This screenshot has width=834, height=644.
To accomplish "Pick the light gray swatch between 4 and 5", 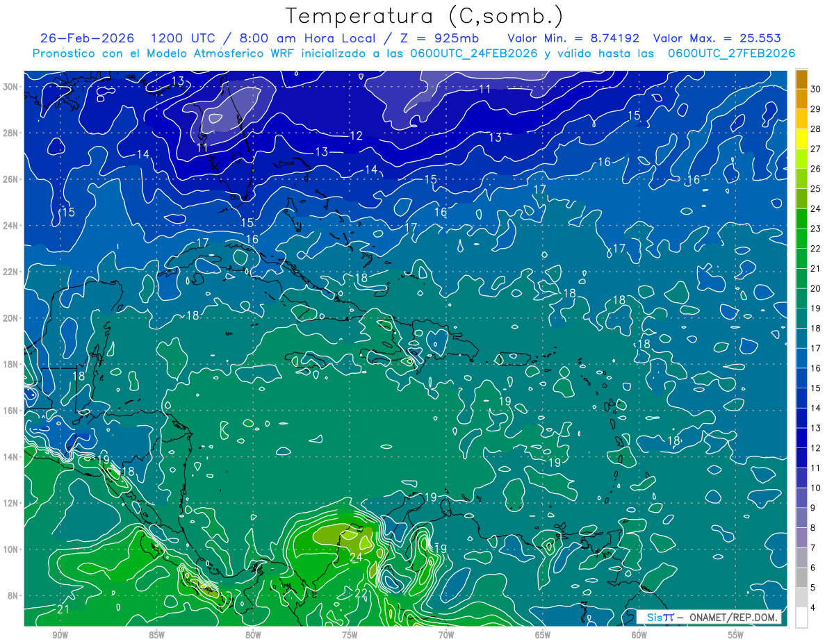I will point(801,598).
